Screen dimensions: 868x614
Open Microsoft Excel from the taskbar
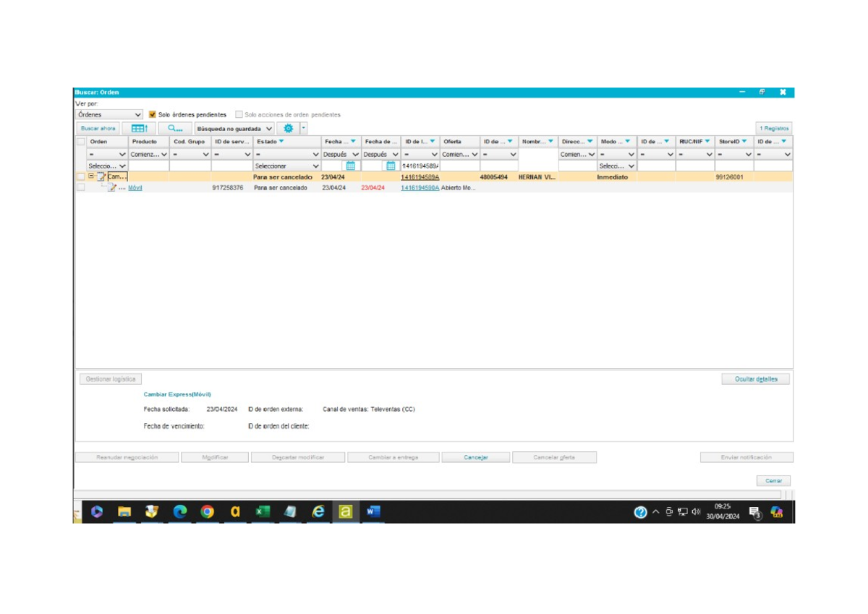click(x=263, y=512)
